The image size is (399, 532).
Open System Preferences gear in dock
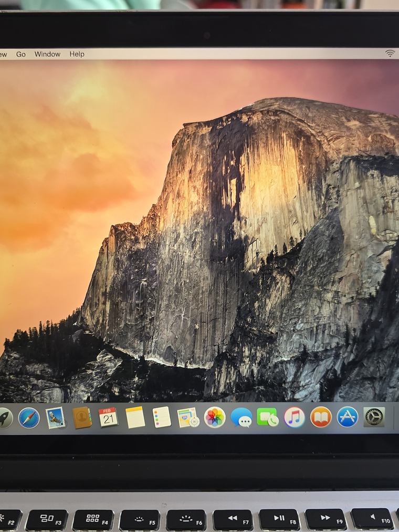pyautogui.click(x=374, y=417)
